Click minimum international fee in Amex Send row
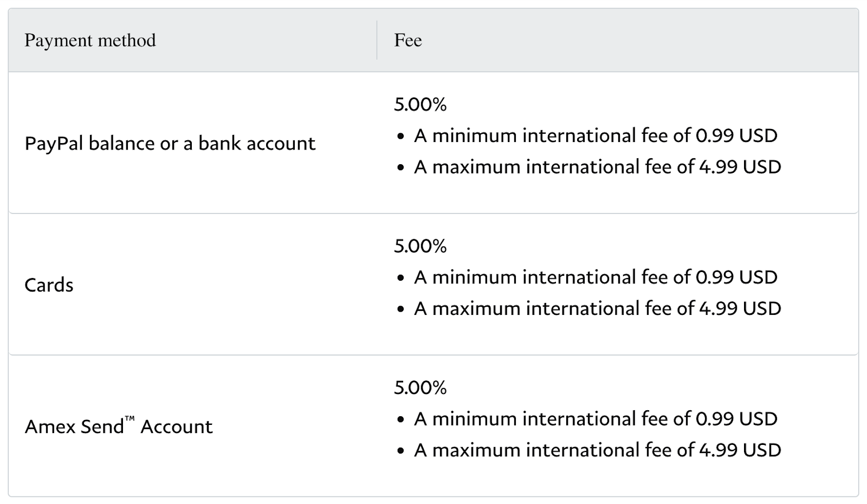 596,419
